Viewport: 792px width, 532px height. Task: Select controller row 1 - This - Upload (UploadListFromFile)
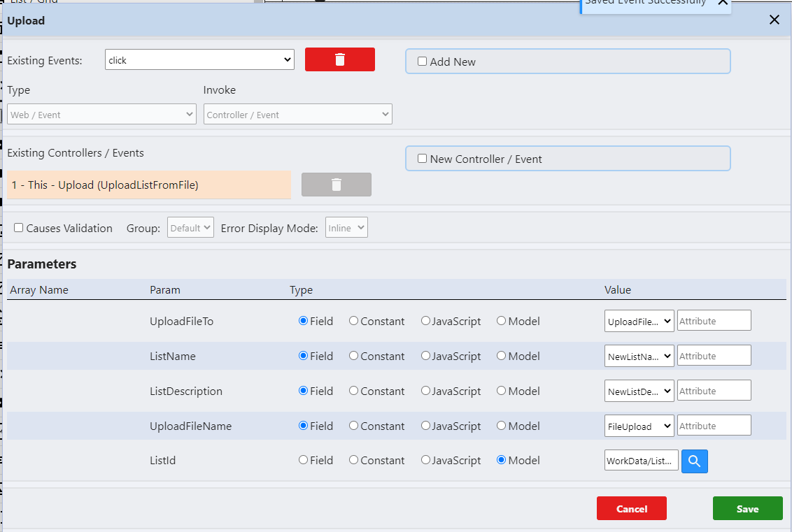pyautogui.click(x=149, y=185)
